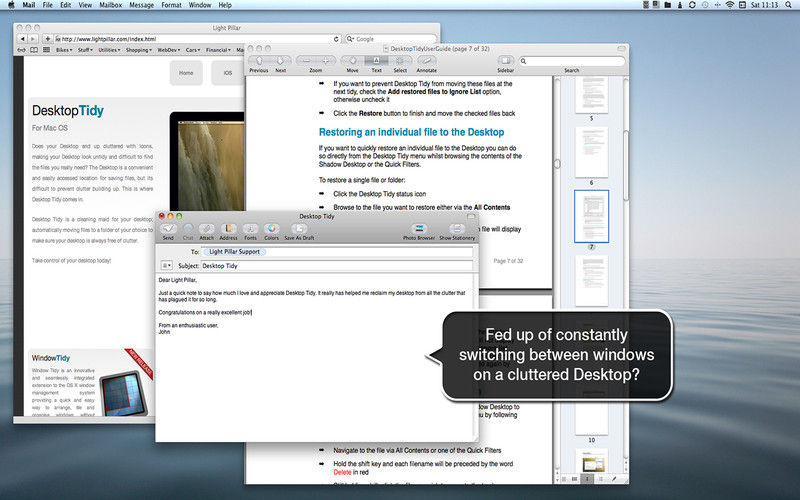Click the Wi-Fi status icon
This screenshot has width=800, height=500.
click(x=730, y=5)
